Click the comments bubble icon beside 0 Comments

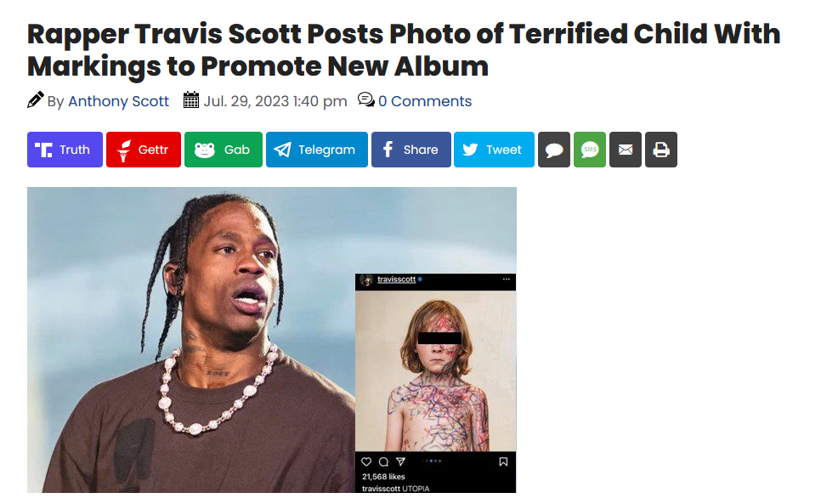(x=366, y=100)
